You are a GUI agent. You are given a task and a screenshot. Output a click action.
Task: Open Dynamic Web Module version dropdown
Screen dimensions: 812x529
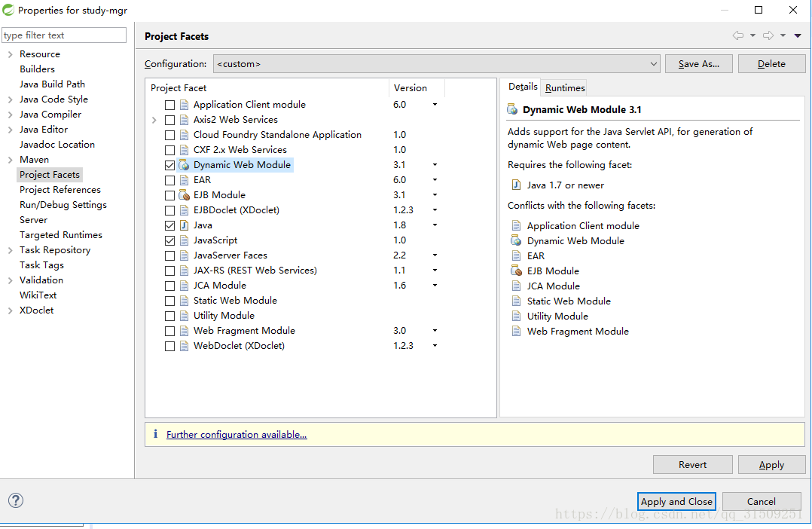435,165
